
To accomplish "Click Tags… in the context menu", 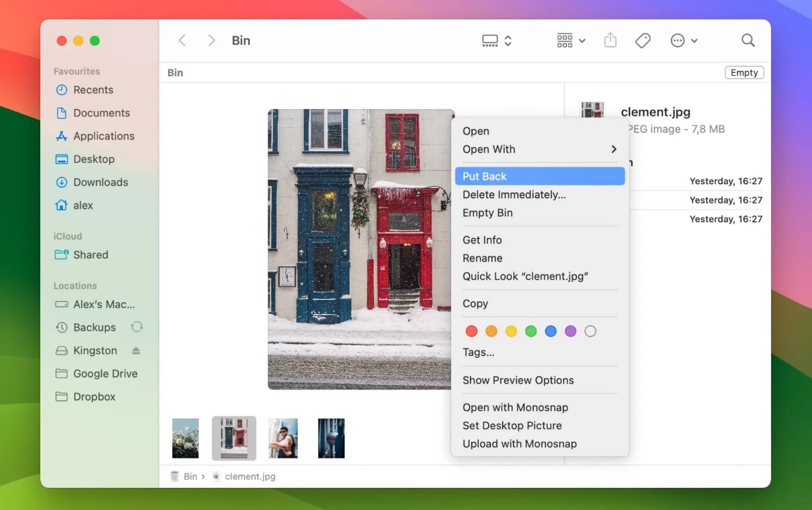I will tap(478, 352).
